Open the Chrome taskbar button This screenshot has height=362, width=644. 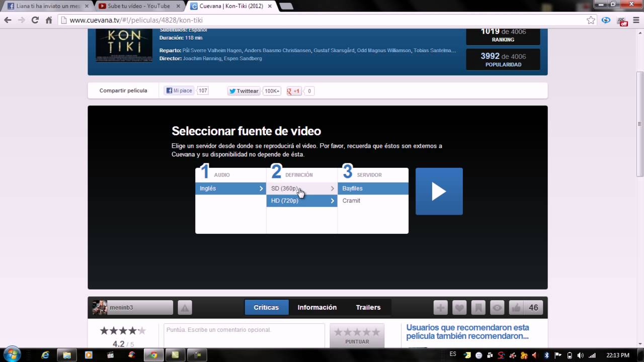[154, 355]
